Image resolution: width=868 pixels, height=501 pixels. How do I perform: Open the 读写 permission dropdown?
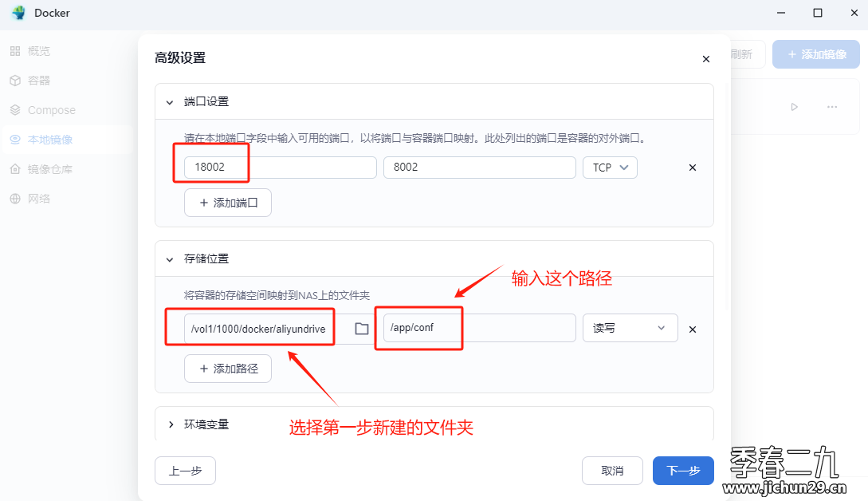point(630,328)
